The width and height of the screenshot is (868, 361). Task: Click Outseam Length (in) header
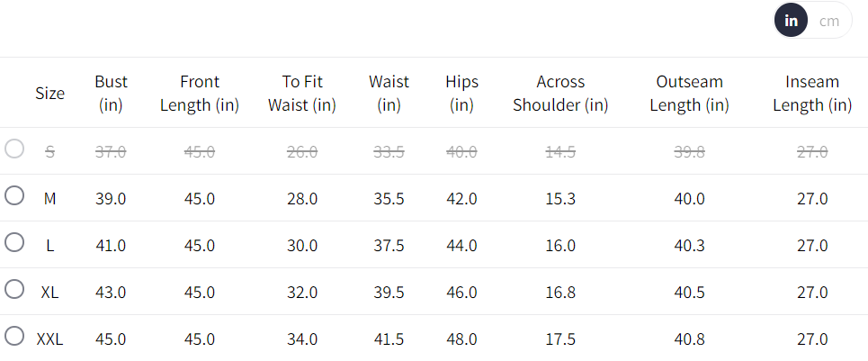point(689,93)
